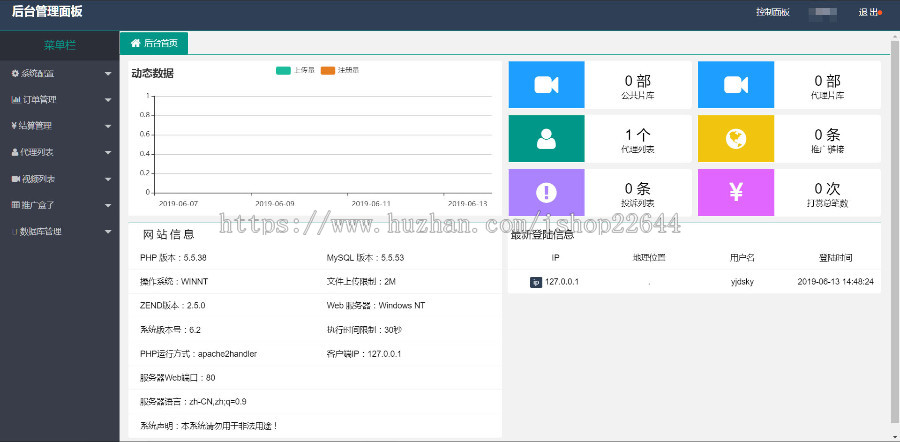The height and width of the screenshot is (442, 900).
Task: Click the yellow globe tile for 推广链接
Action: 736,138
